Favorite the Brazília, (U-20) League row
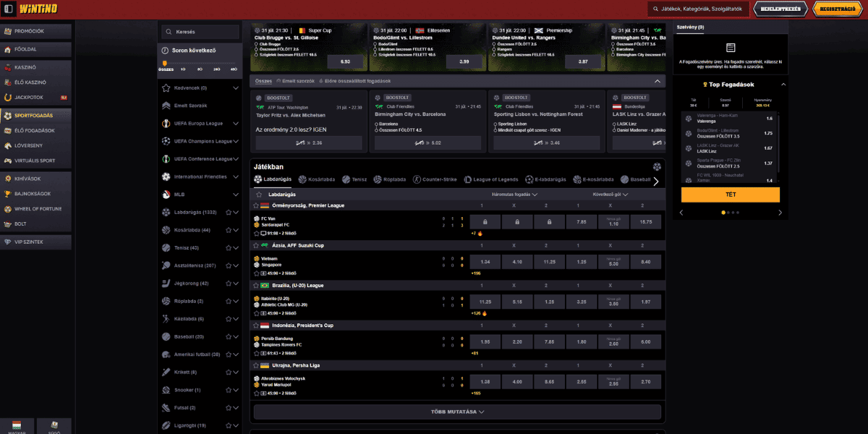The image size is (868, 434). click(257, 286)
